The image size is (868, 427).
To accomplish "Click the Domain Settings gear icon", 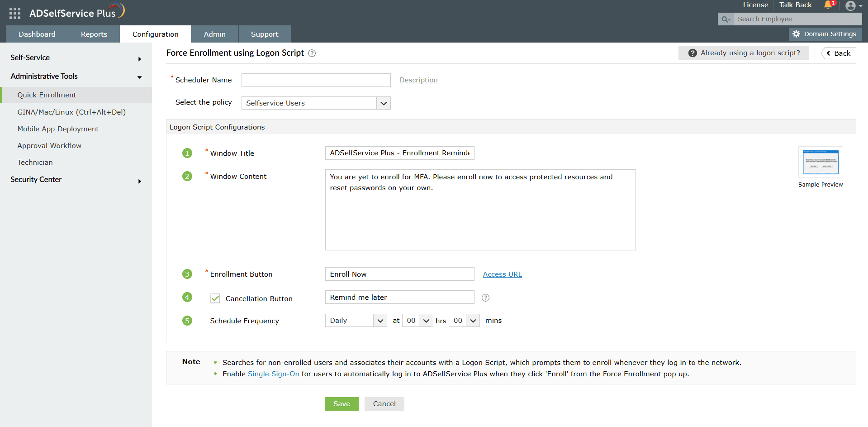I will tap(797, 34).
